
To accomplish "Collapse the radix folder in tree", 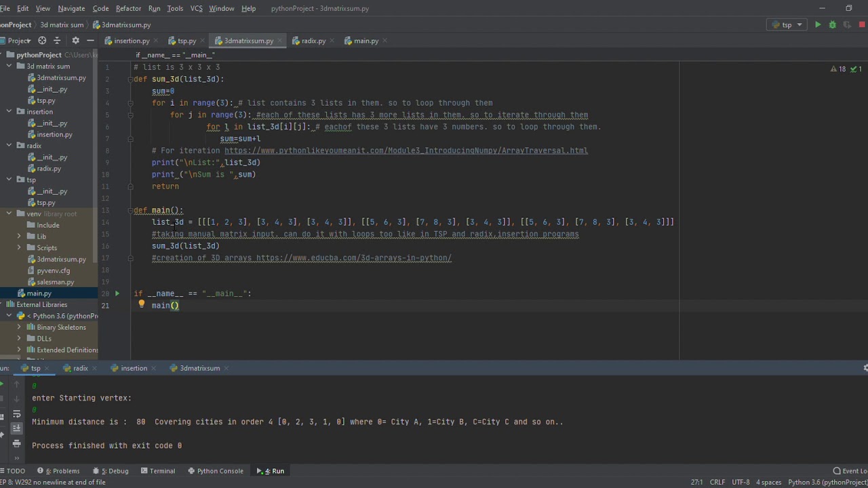I will (x=9, y=146).
